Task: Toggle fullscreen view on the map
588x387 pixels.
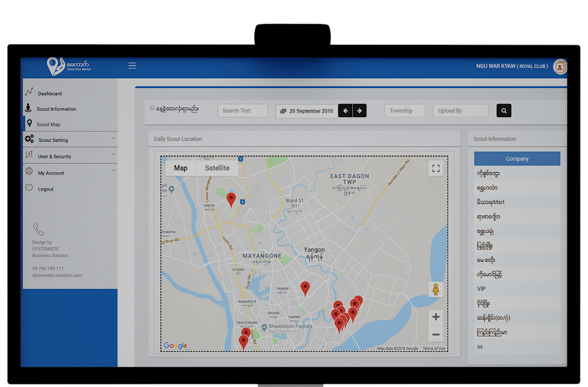Action: pyautogui.click(x=436, y=168)
